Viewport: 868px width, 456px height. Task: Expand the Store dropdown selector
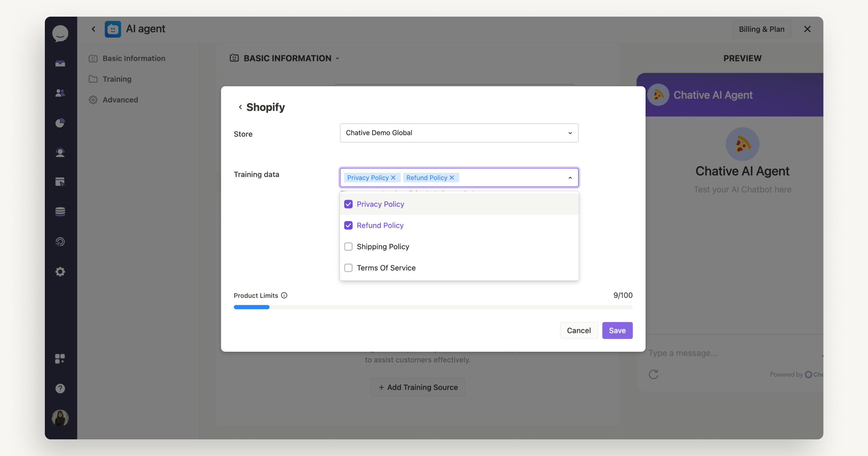coord(570,133)
